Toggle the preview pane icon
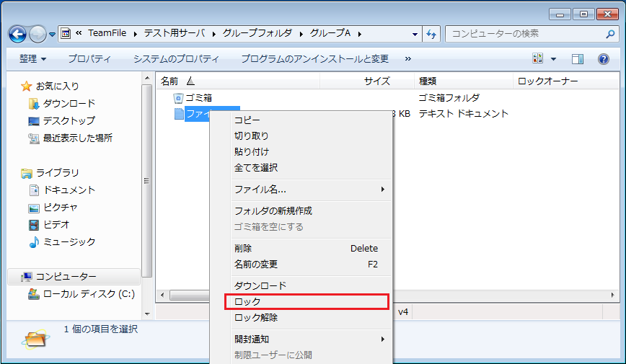The width and height of the screenshot is (626, 364). [x=578, y=58]
